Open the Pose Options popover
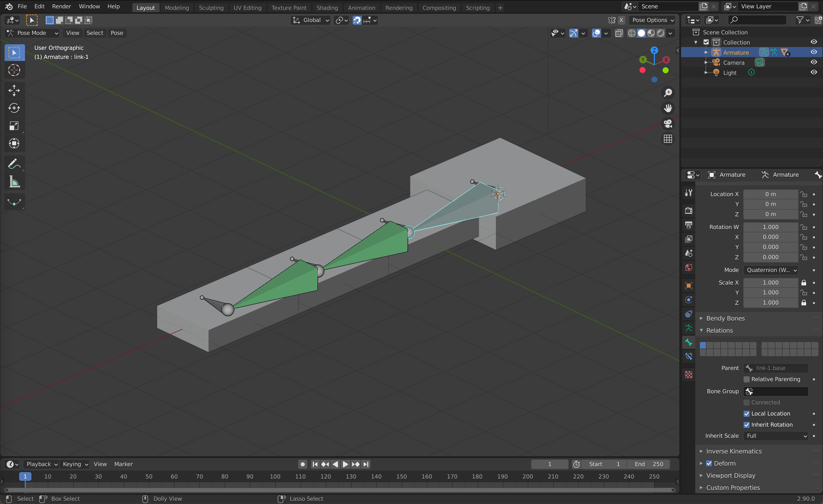Image resolution: width=823 pixels, height=504 pixels. point(652,20)
